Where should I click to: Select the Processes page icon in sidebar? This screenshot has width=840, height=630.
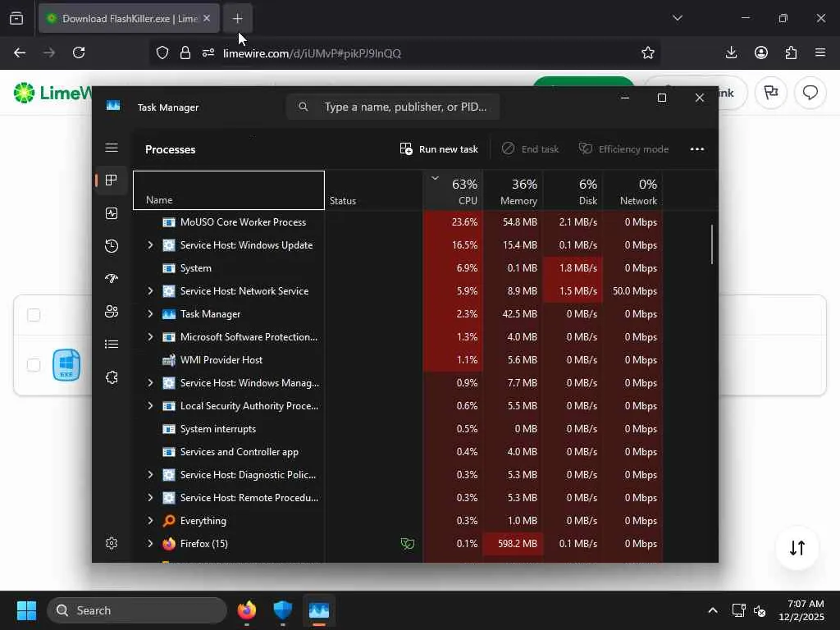112,180
